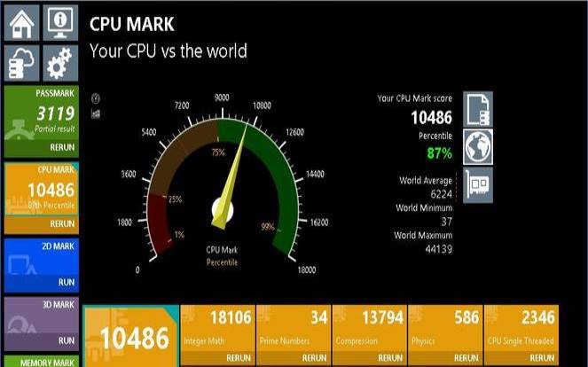Click the CPU Mark label under gauge

coord(222,250)
